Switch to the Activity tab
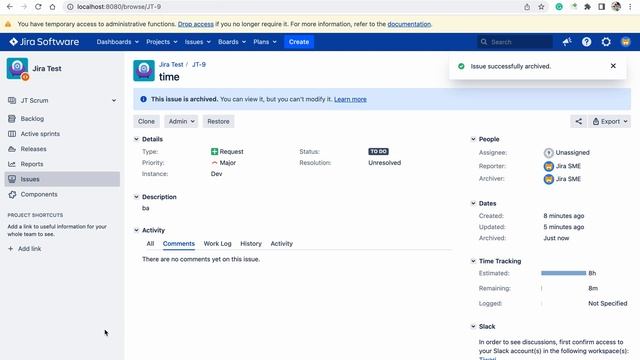The height and width of the screenshot is (360, 640). [x=282, y=243]
